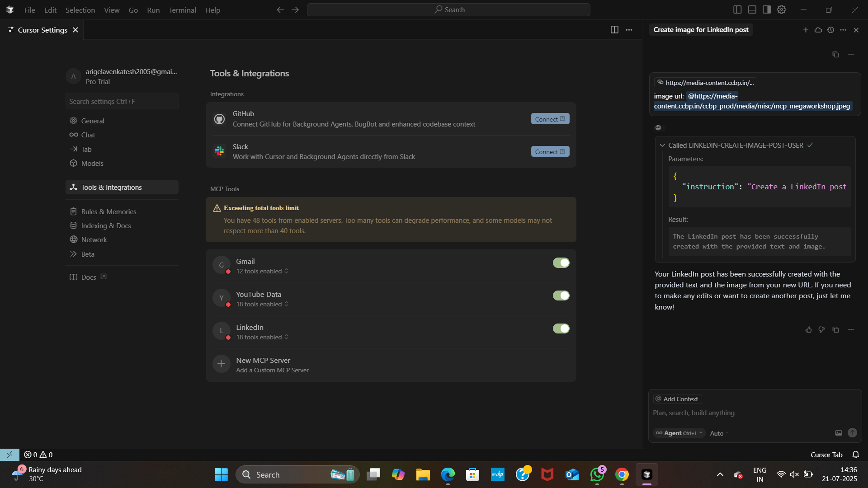Image resolution: width=868 pixels, height=488 pixels.
Task: Open the media-content.ccbp.in URL chip
Action: click(x=705, y=83)
